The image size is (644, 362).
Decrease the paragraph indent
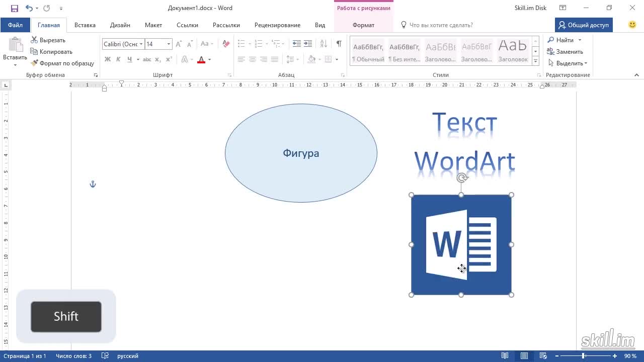point(297,44)
